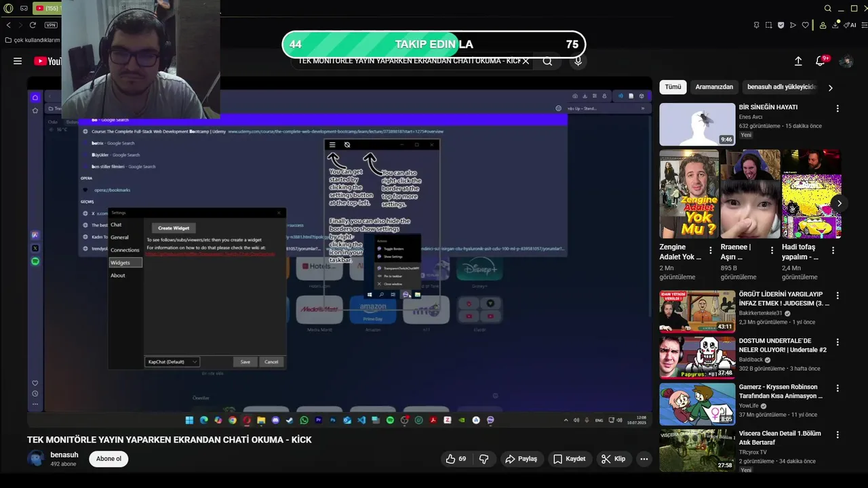Open options menu for Zengine Adalet short
Viewport: 868px width, 488px height.
click(711, 250)
